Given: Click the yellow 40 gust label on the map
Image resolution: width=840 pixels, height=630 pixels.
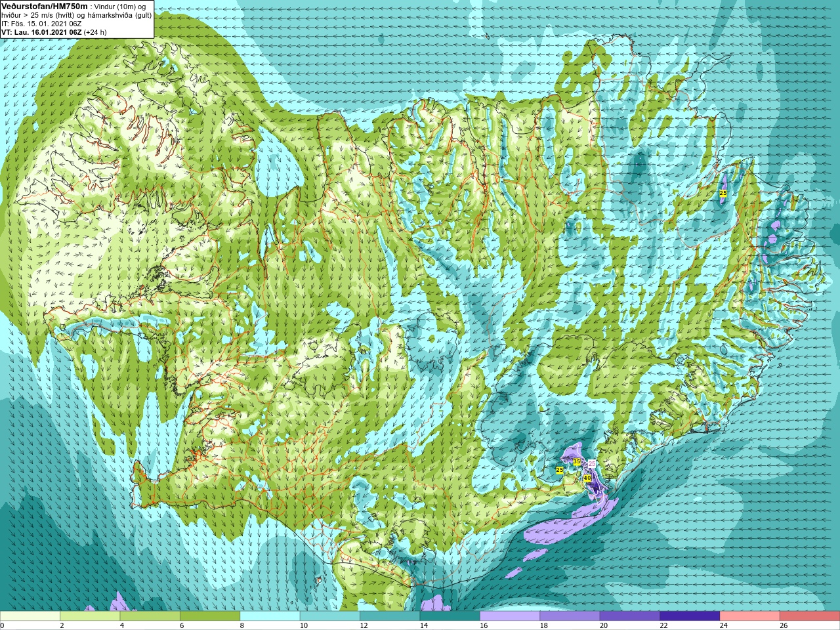Looking at the screenshot, I should point(587,478).
